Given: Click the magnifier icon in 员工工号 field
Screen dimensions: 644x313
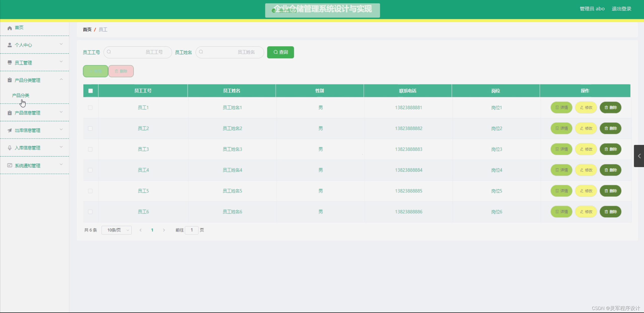Looking at the screenshot, I should (x=109, y=52).
